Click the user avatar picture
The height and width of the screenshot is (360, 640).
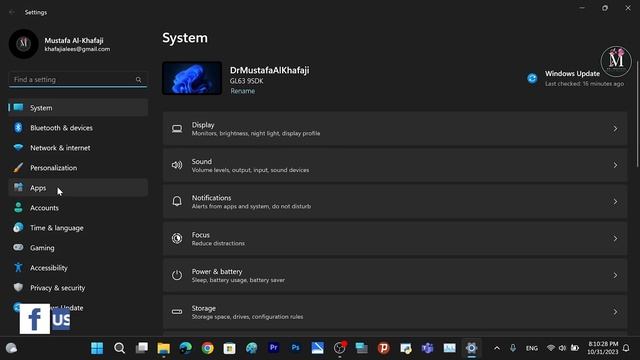(x=23, y=44)
